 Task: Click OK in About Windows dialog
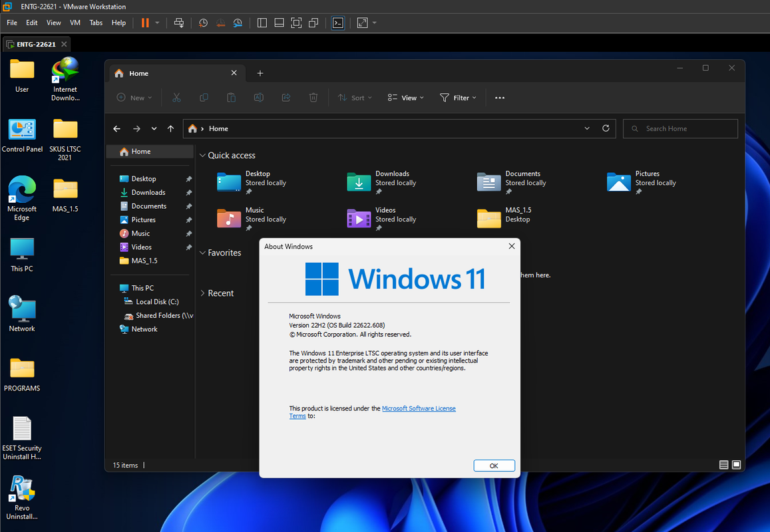[494, 465]
